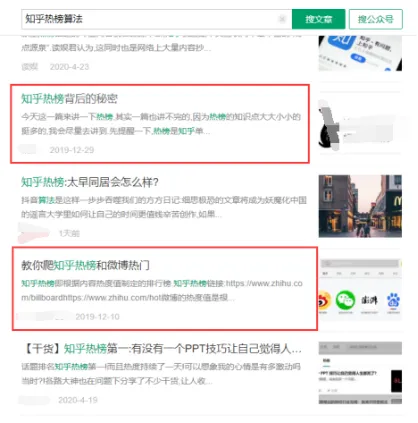Click the 1天前 timestamp

click(x=69, y=233)
